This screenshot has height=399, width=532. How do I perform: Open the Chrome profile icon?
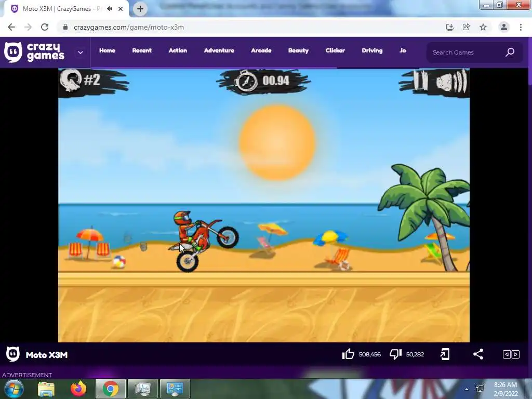(x=504, y=27)
